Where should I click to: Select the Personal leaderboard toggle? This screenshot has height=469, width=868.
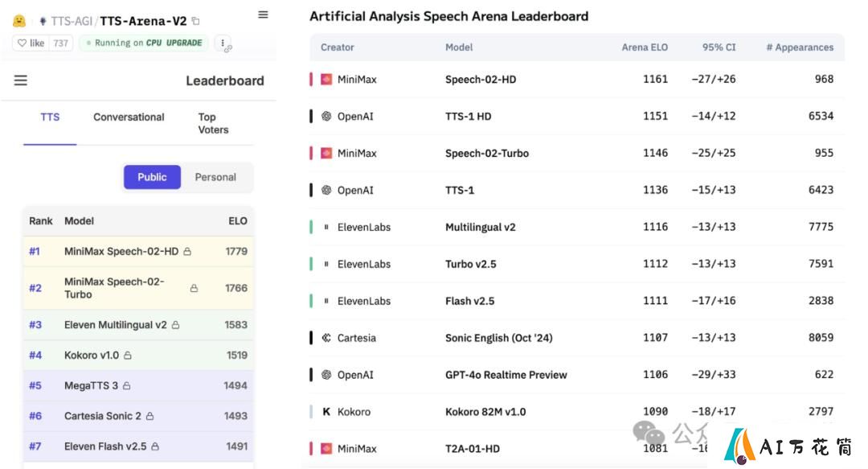[215, 177]
